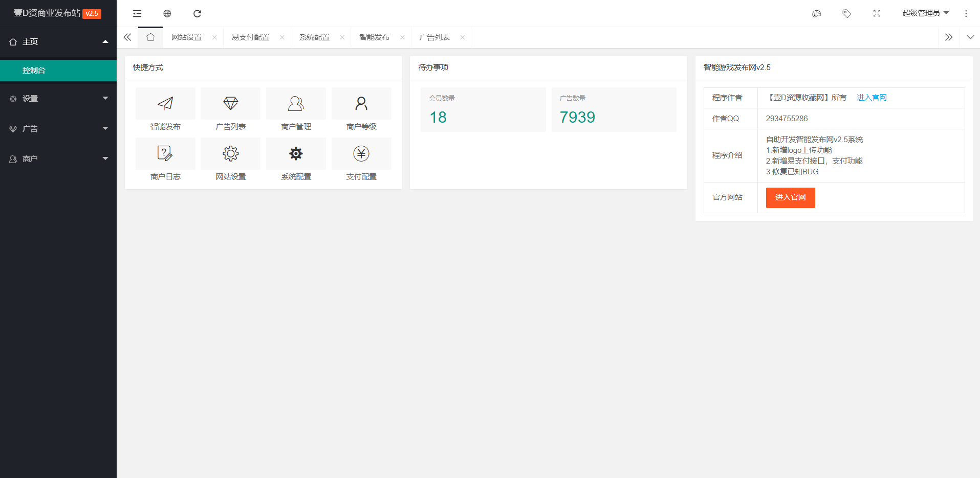Click the 广告数量 card showing 7939

point(614,110)
